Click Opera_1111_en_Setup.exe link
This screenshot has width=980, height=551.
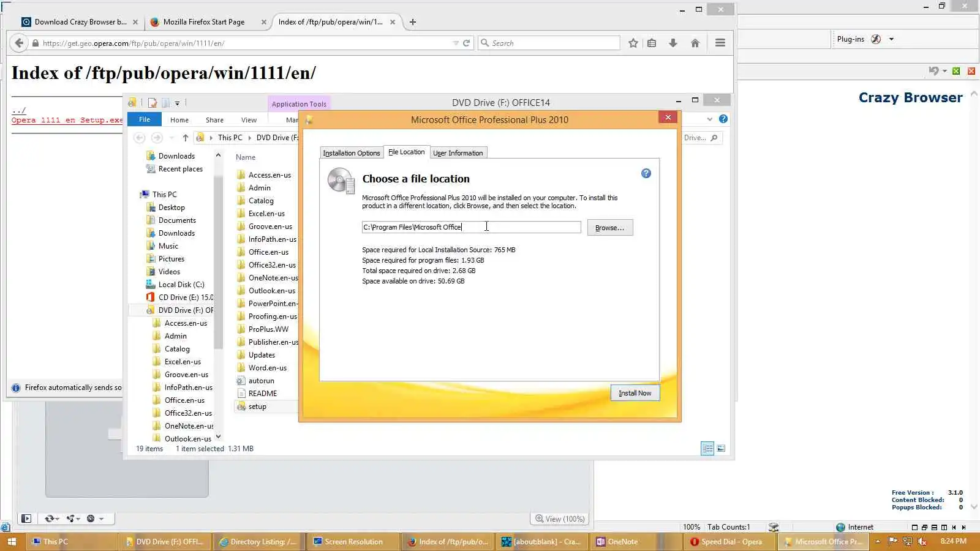click(67, 120)
